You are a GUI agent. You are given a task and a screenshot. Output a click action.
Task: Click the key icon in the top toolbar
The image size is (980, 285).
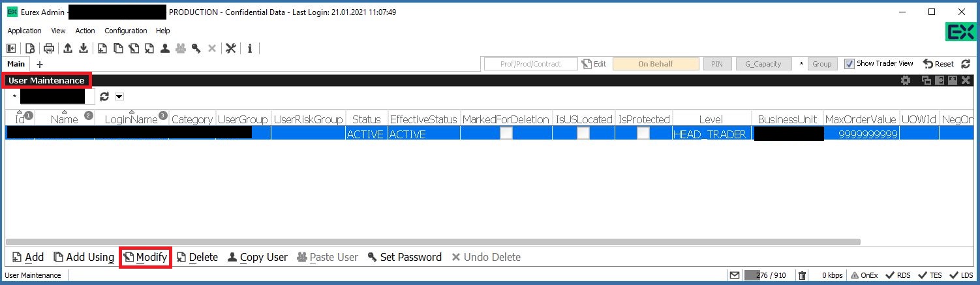[196, 48]
